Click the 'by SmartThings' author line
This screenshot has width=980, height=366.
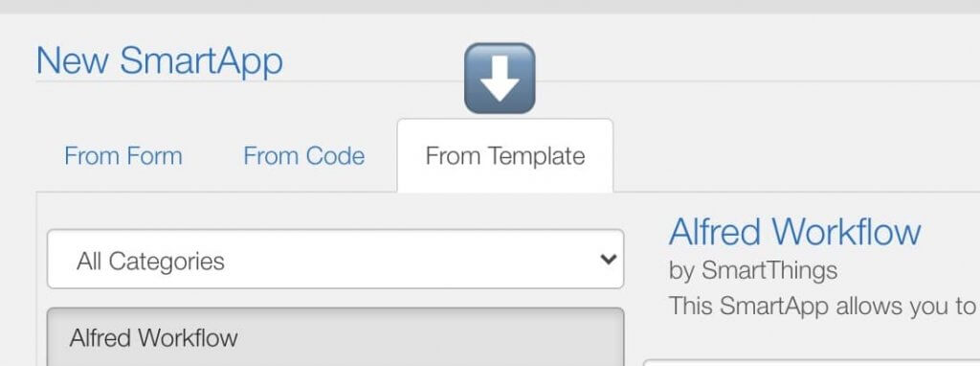pyautogui.click(x=753, y=271)
